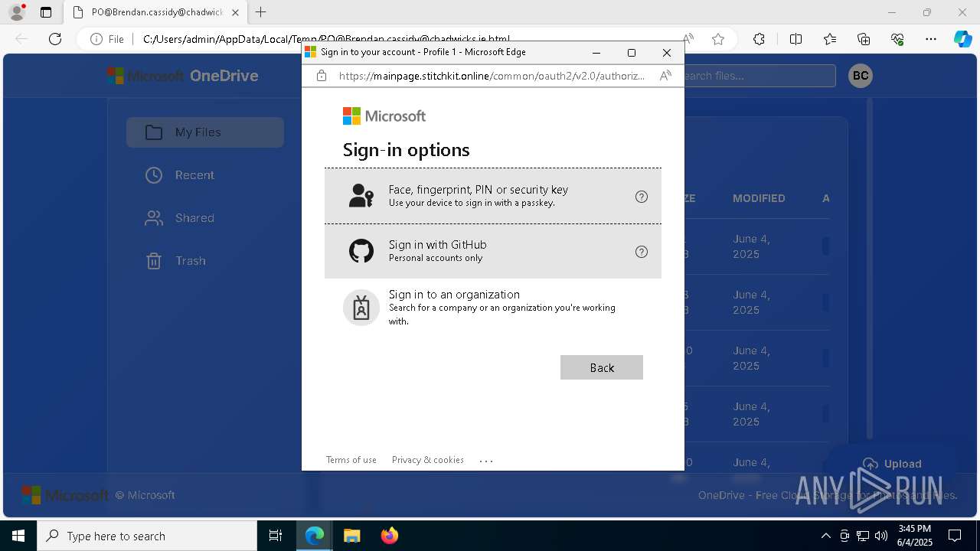
Task: Click File info icon in main address bar
Action: (107, 39)
